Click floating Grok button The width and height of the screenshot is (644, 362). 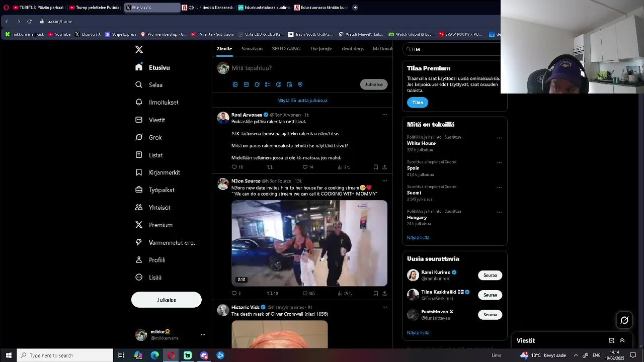(x=624, y=320)
